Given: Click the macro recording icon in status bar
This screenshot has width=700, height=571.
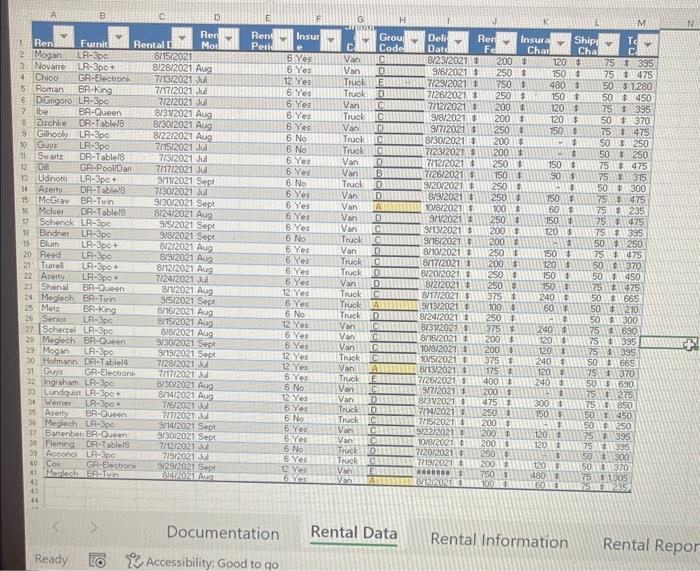Looking at the screenshot, I should click(97, 560).
